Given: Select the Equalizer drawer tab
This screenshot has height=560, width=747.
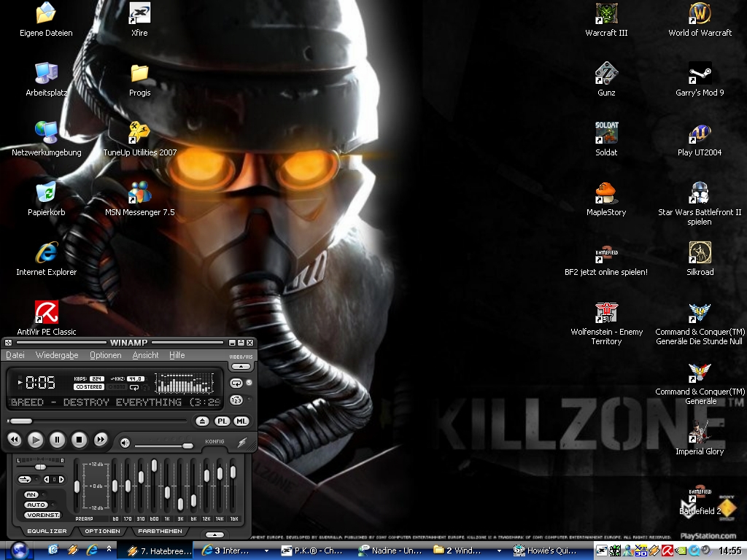Looking at the screenshot, I should click(47, 531).
